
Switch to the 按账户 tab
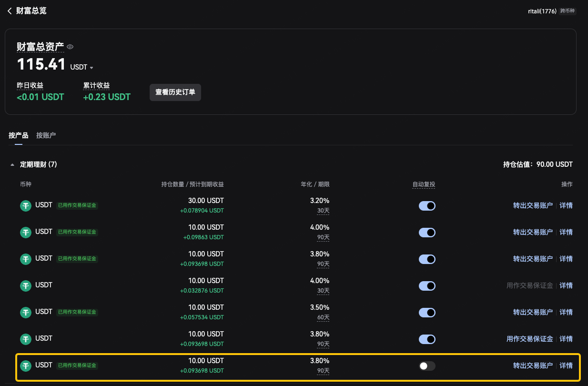click(46, 135)
